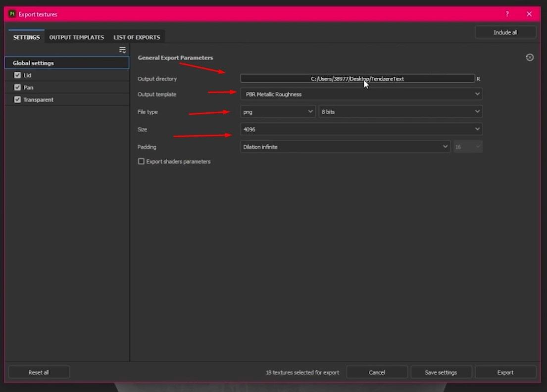
Task: Select the Transparent texture set row
Action: click(x=67, y=99)
